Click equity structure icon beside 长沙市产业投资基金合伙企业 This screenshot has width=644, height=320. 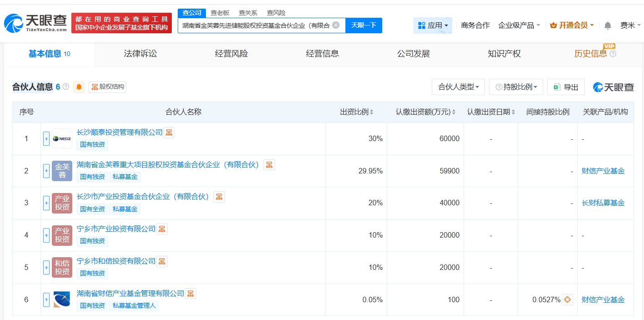click(x=220, y=197)
